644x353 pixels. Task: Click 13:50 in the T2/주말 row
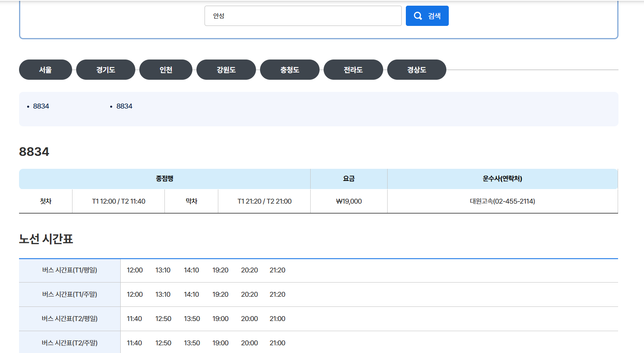(x=192, y=343)
